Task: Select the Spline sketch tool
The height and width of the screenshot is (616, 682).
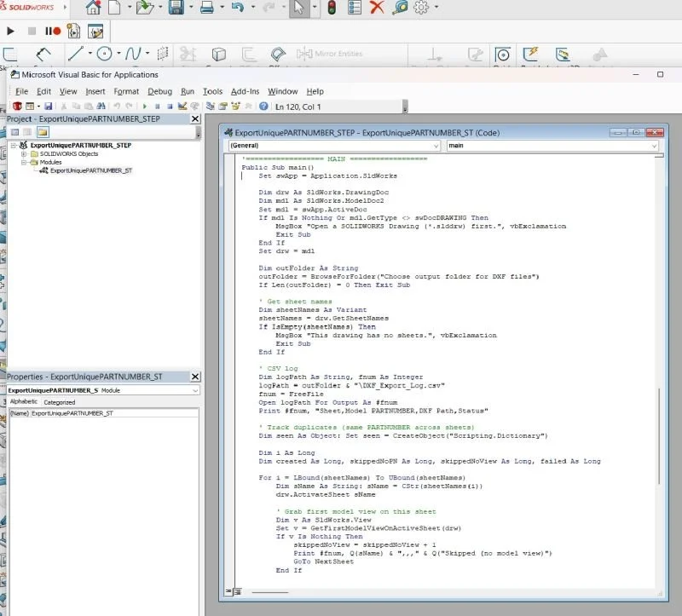Action: [133, 54]
